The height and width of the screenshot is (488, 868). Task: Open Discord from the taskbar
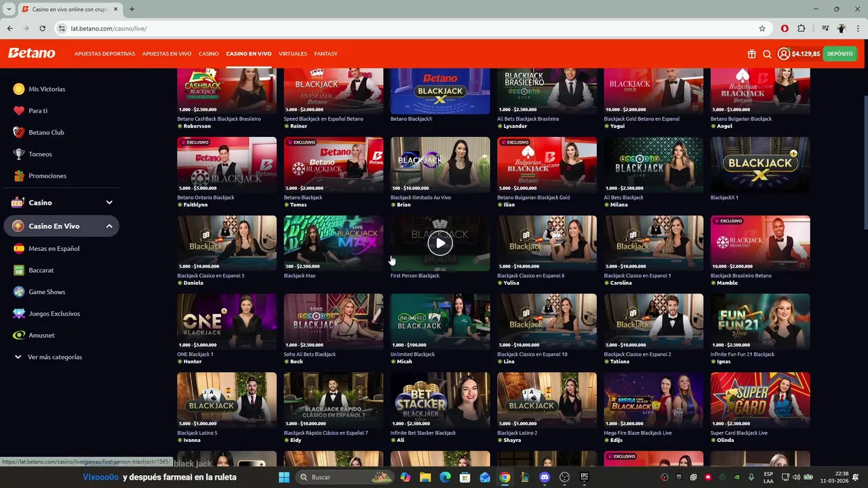[x=545, y=477]
